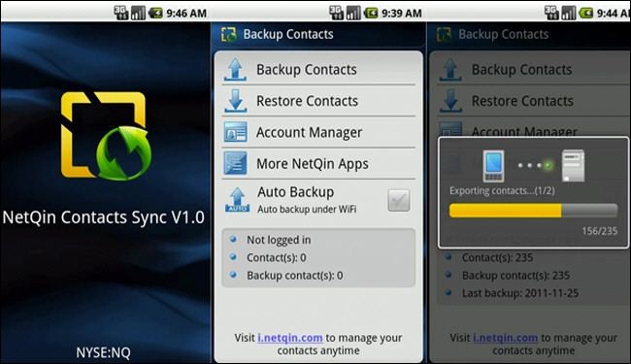Select the Auto Backup label
The image size is (631, 364).
coord(295,192)
